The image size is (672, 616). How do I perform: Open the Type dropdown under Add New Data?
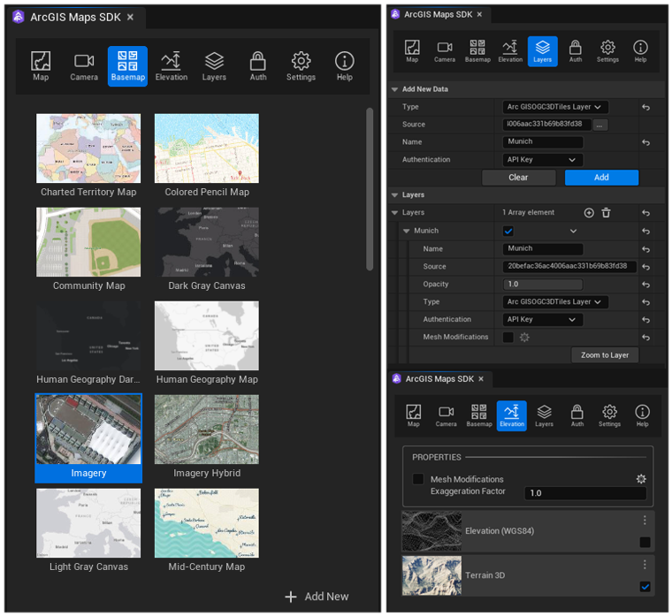pyautogui.click(x=555, y=107)
